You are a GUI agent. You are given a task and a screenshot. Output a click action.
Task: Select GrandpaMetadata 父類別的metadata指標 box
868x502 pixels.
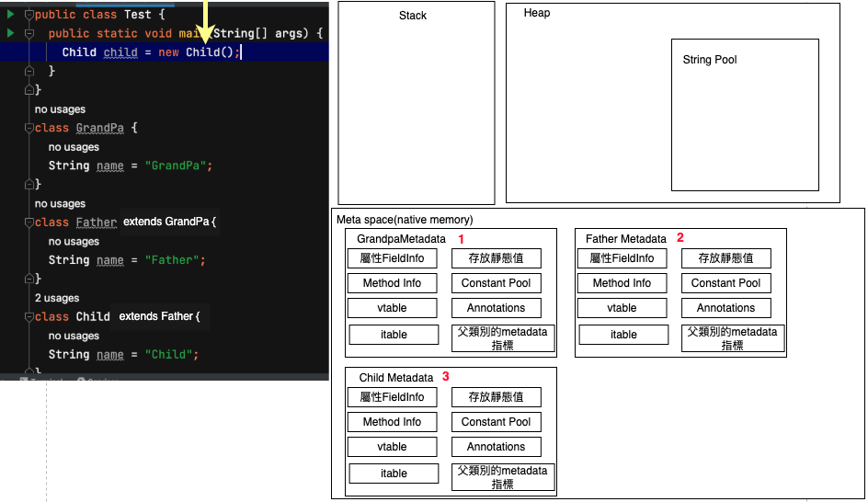pos(503,338)
